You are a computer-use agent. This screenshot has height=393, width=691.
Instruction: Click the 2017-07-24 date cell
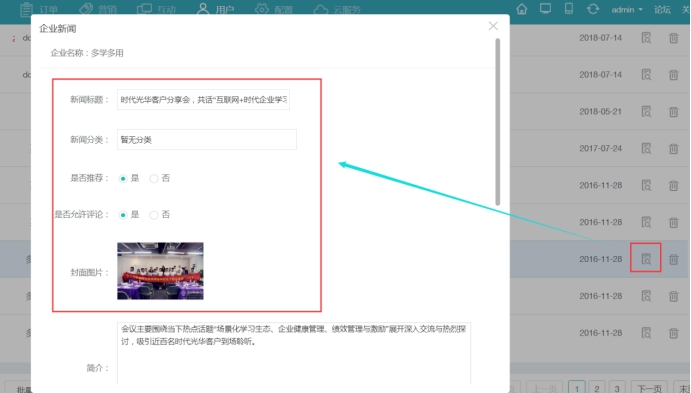click(600, 148)
